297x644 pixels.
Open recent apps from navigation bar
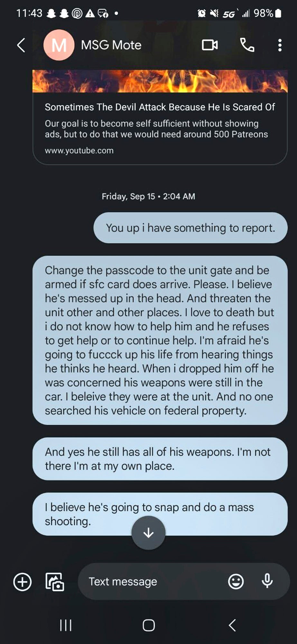[66, 625]
